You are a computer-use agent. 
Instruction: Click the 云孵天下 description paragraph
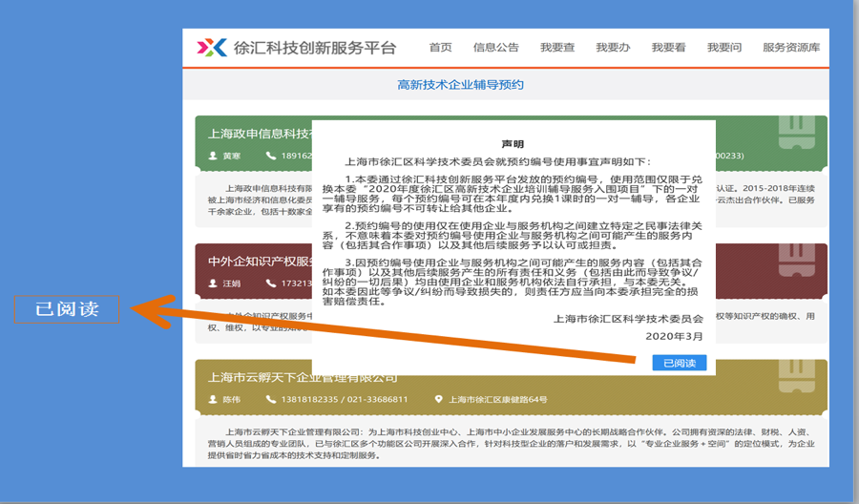tap(511, 444)
